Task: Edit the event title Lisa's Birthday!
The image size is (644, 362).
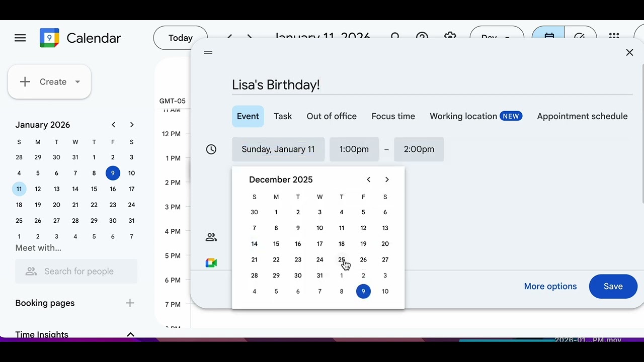Action: (x=432, y=85)
